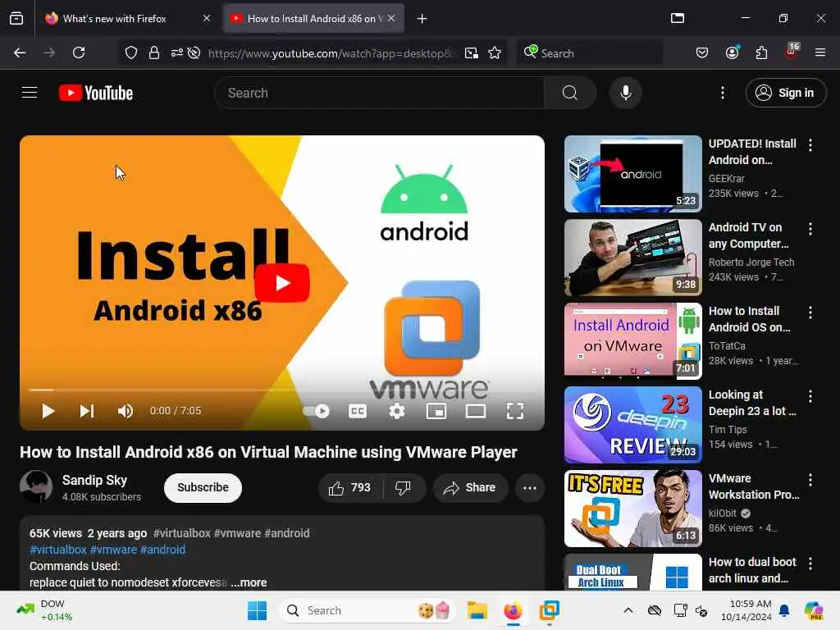Viewport: 840px width, 630px height.
Task: Bookmark this page with the star
Action: pyautogui.click(x=495, y=52)
